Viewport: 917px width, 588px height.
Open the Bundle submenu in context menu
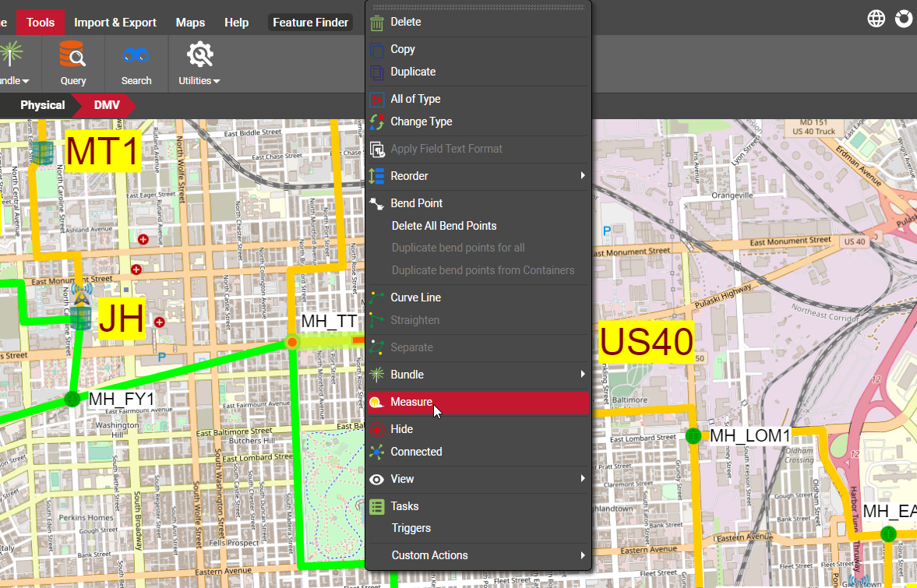click(x=407, y=375)
